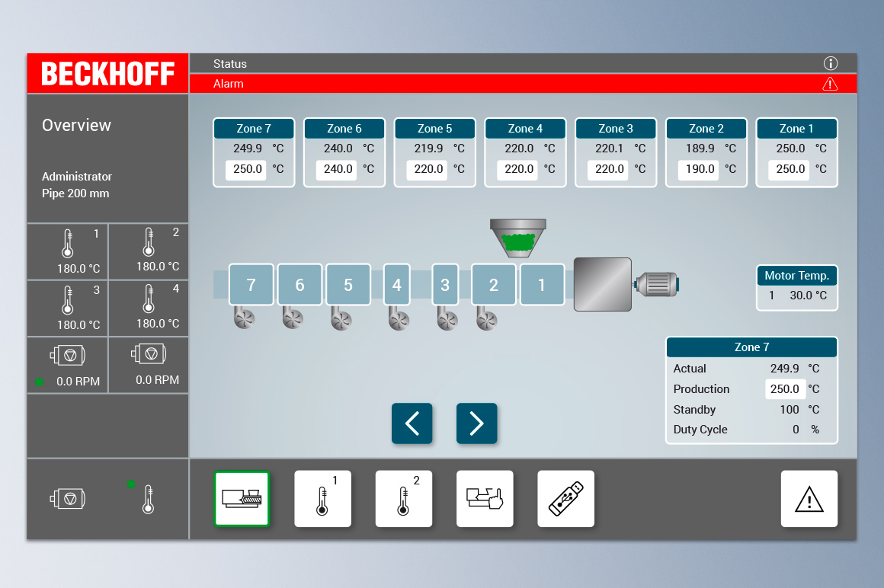Open the manual operation hand icon page
Screen dimensions: 884x588
coord(485,499)
